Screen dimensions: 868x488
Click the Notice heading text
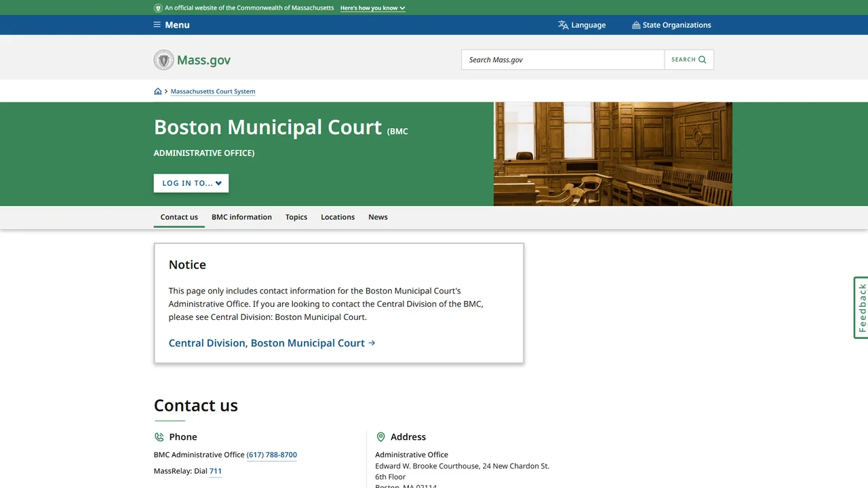[187, 265]
